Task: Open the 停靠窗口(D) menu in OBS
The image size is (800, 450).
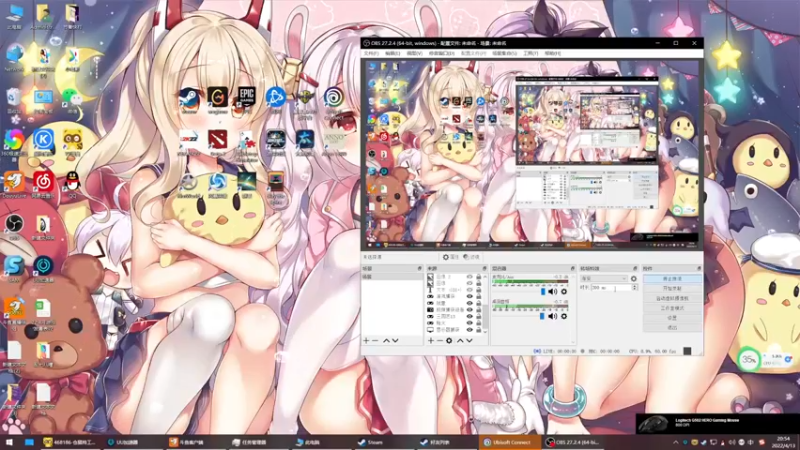Action: [441, 53]
